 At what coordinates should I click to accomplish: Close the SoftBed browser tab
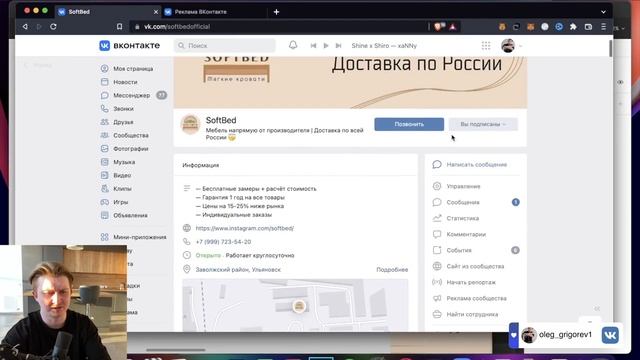point(156,12)
